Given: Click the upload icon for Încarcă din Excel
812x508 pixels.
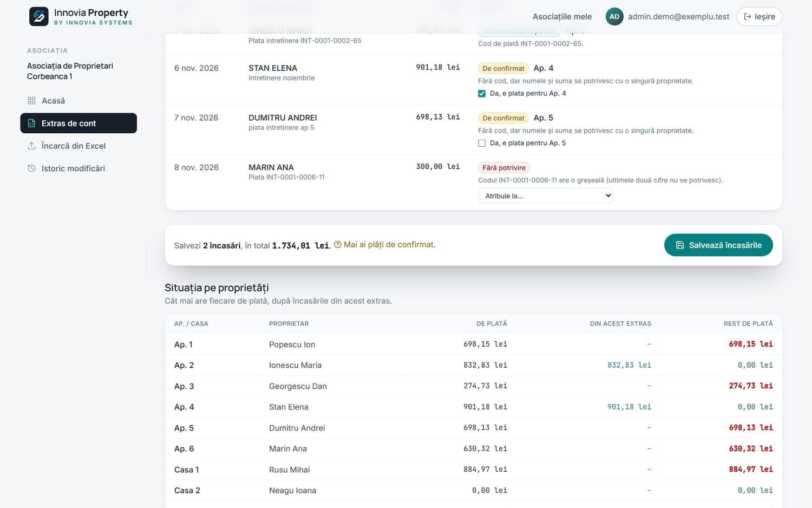Looking at the screenshot, I should click(31, 146).
